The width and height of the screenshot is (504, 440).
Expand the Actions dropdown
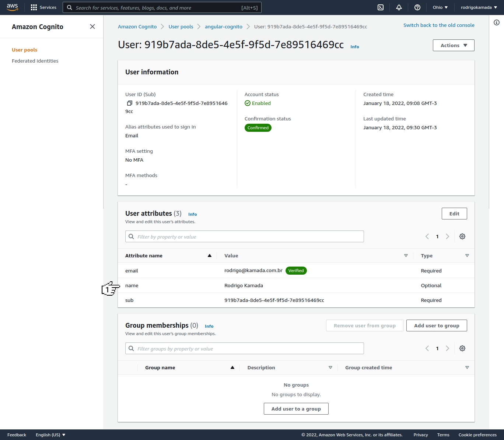tap(454, 45)
